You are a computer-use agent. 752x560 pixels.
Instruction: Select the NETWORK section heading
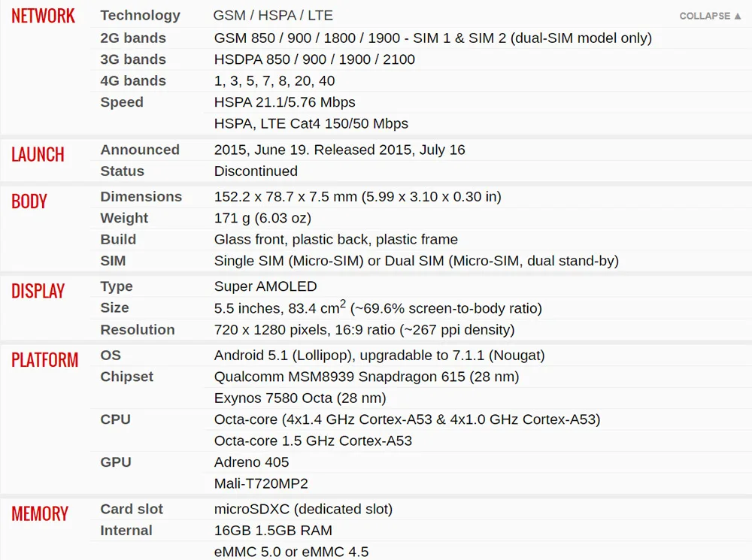point(43,17)
